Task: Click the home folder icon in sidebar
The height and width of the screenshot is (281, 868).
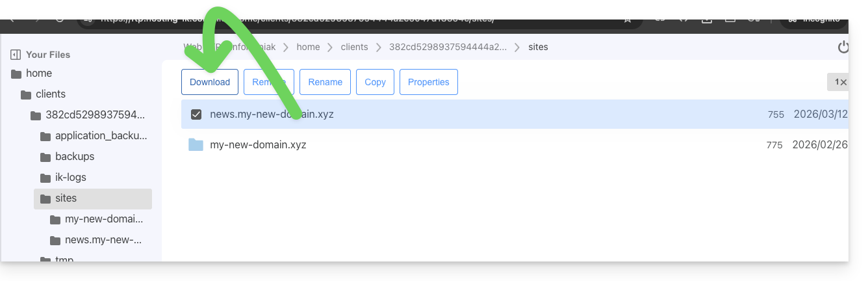Action: coord(16,74)
